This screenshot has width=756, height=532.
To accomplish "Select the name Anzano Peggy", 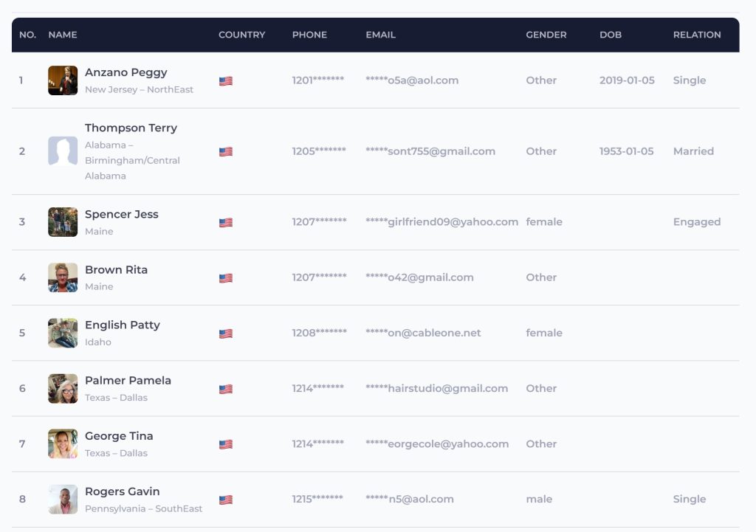I will coord(126,72).
